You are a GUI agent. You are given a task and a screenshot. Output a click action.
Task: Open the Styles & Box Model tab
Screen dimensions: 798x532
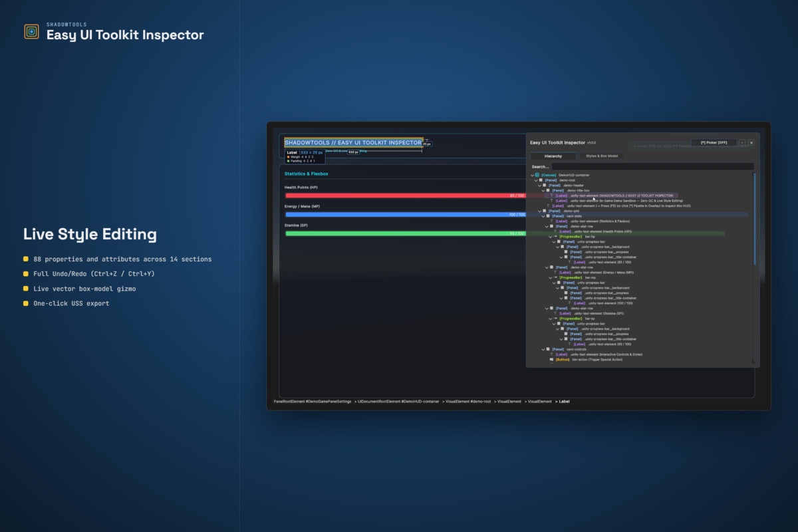coord(602,156)
